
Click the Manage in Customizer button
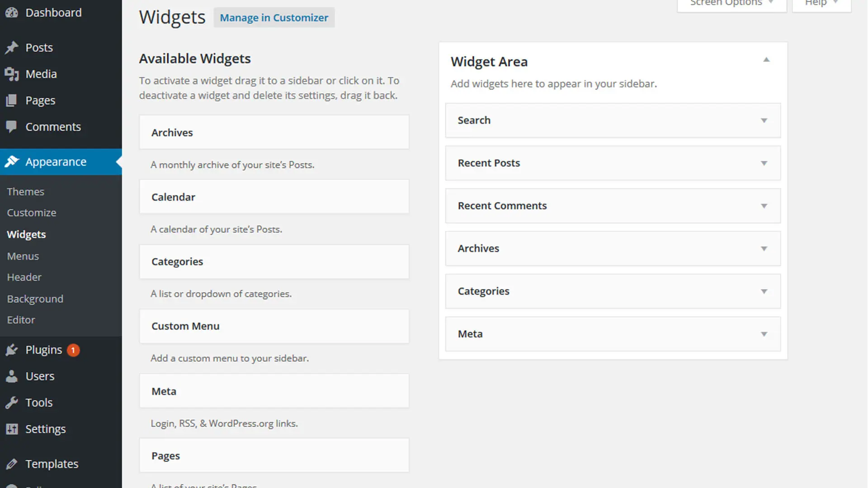(274, 18)
